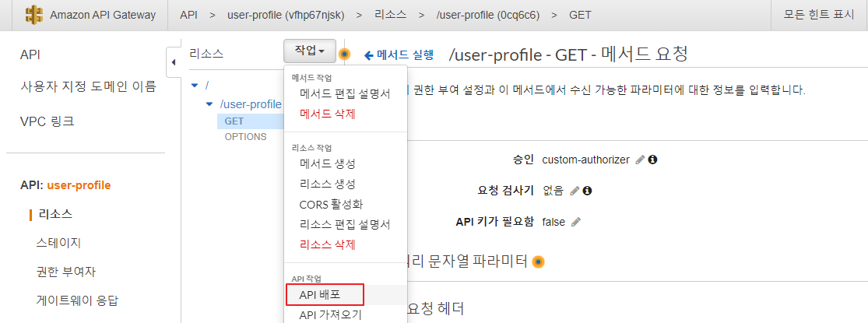Viewport: 868px width, 323px height.
Task: Collapse the root / resource tree arrow
Action: (x=195, y=86)
